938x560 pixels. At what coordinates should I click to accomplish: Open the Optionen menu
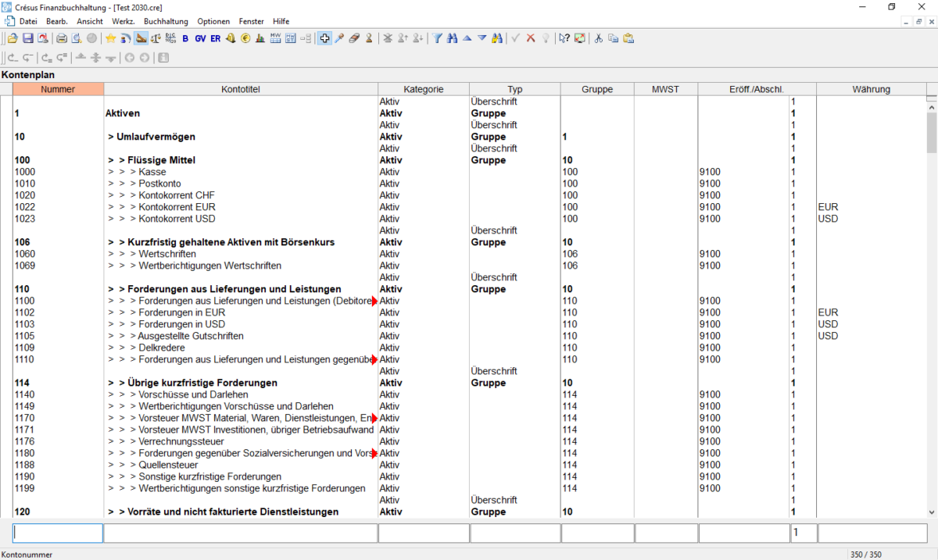(213, 21)
